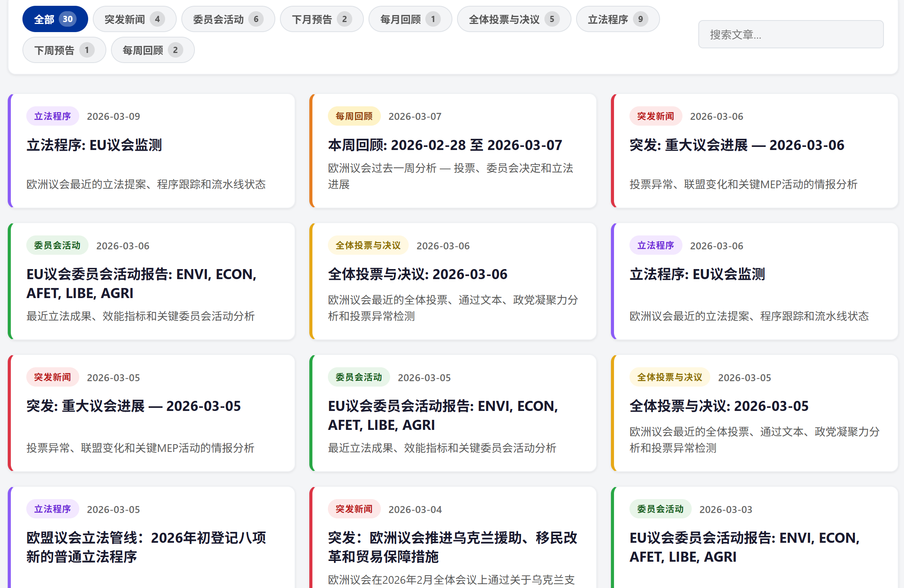Viewport: 904px width, 588px height.
Task: Open 本周回顾 2026-02-28 至 2026-03-07 article
Action: 445,145
